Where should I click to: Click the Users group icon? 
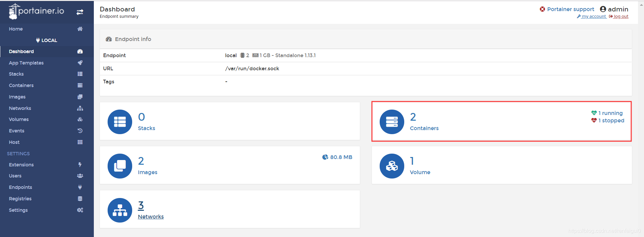(80, 176)
